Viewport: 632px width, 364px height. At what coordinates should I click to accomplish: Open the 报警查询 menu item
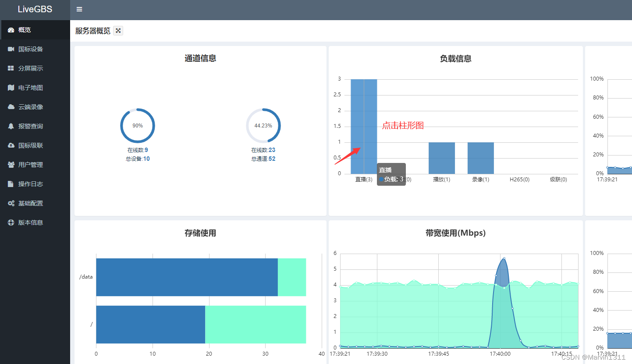pos(35,126)
